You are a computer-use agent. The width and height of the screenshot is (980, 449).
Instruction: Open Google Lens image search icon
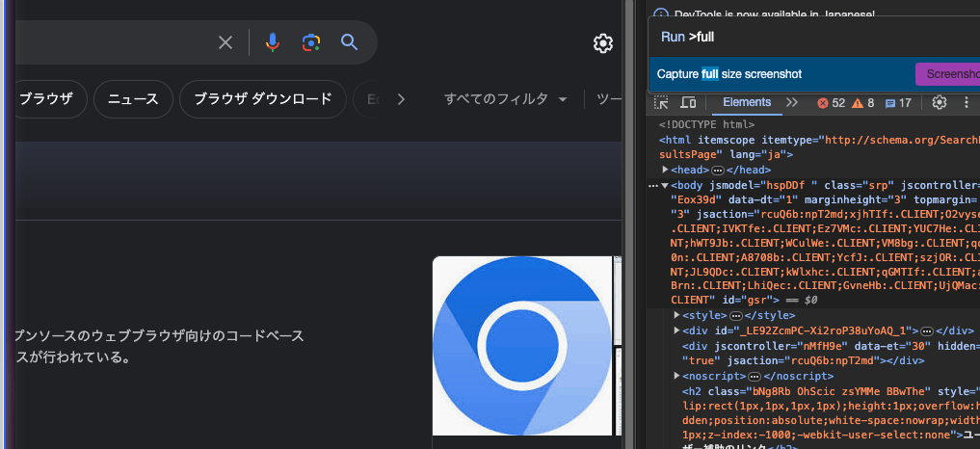tap(310, 42)
